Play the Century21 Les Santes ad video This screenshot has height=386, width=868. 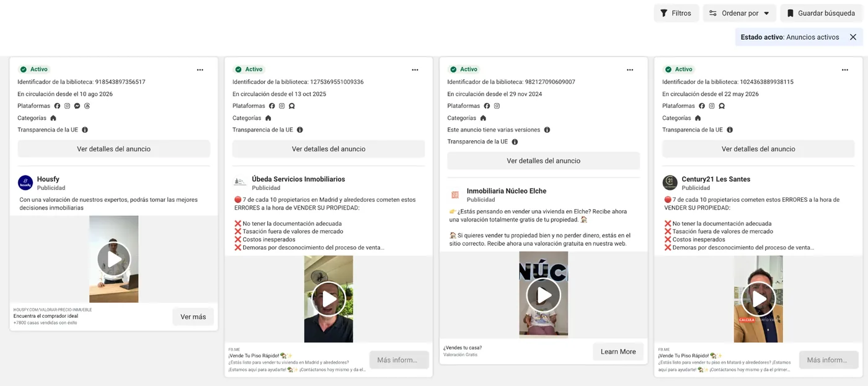click(759, 299)
